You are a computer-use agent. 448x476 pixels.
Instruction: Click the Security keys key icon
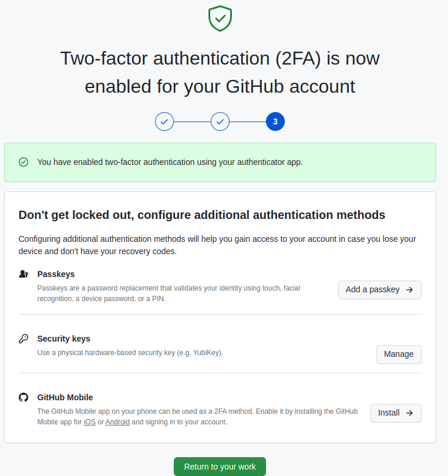point(23,338)
